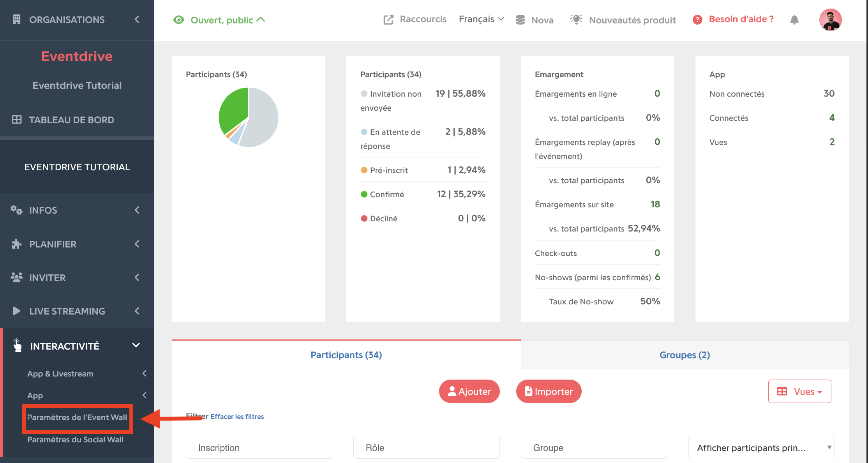868x463 pixels.
Task: Click the Importer button
Action: click(x=549, y=391)
